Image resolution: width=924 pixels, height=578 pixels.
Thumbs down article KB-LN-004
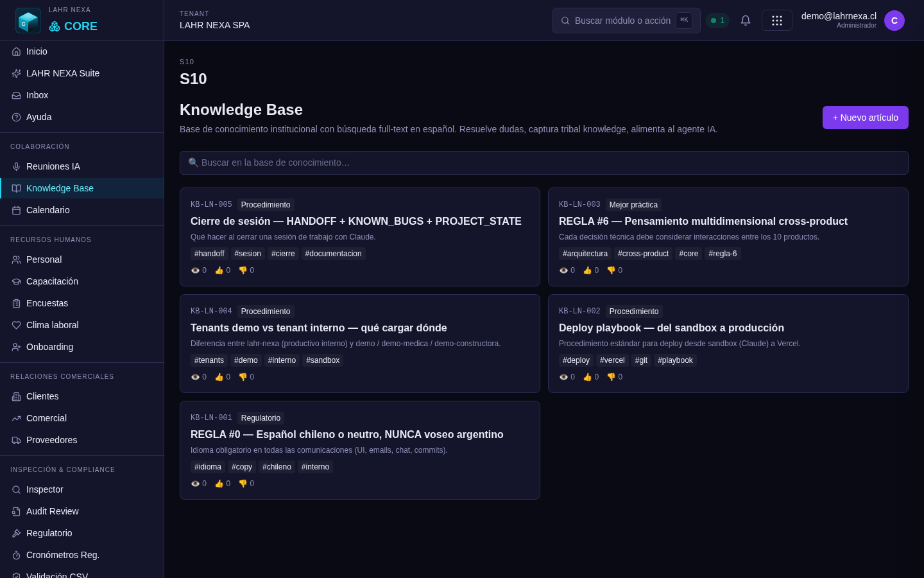coord(246,377)
